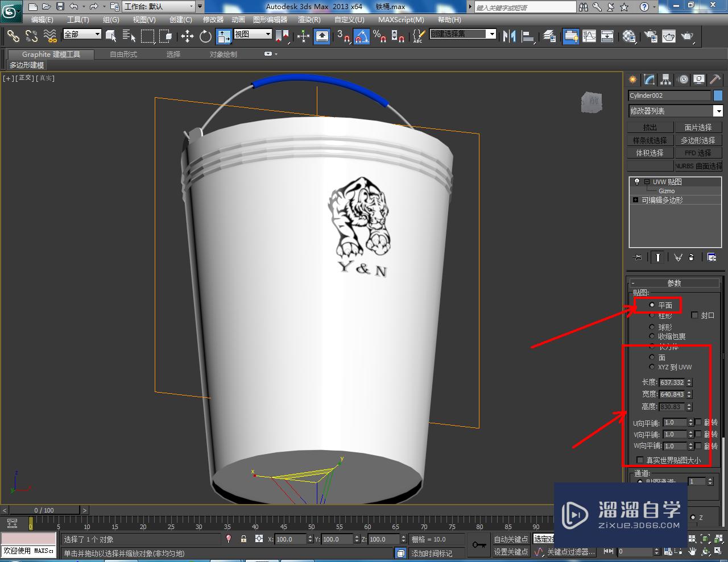The height and width of the screenshot is (562, 728).
Task: Open the Render Setup dialog
Action: (x=650, y=36)
